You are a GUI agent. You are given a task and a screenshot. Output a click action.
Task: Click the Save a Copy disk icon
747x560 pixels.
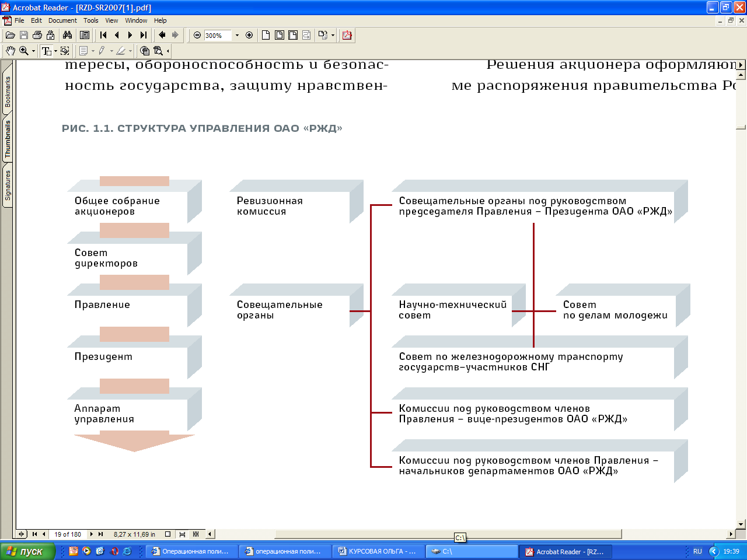[x=24, y=36]
